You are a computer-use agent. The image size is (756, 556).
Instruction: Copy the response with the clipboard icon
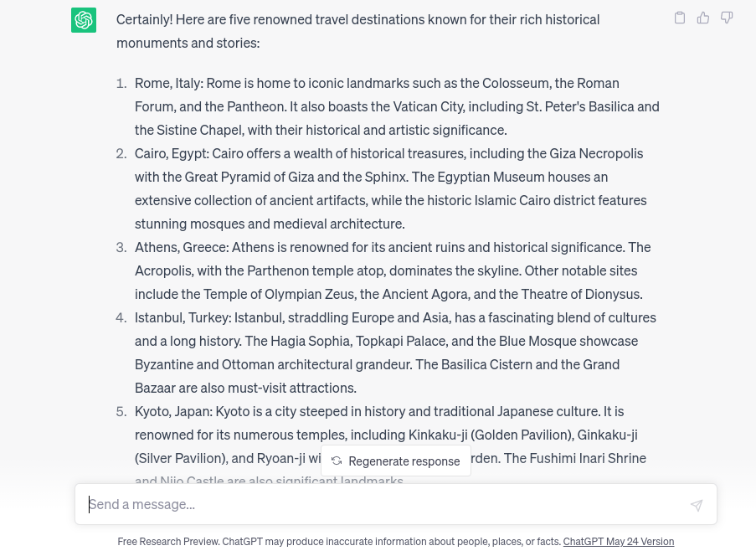[x=680, y=18]
